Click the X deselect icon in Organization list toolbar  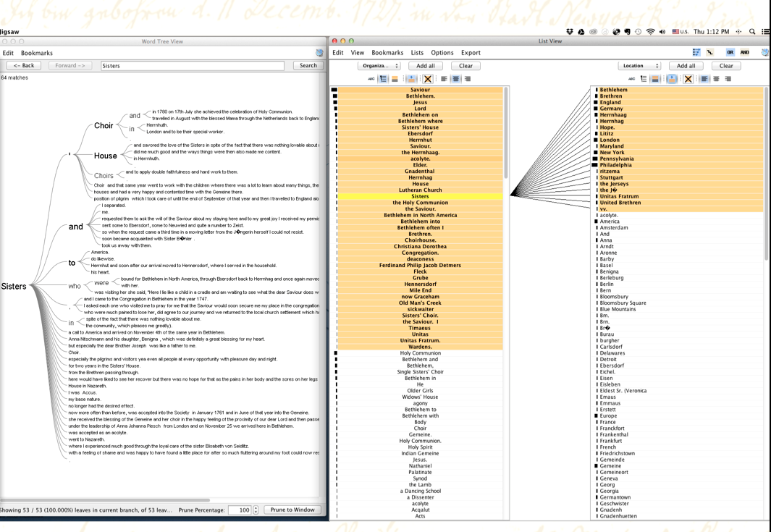[x=428, y=79]
